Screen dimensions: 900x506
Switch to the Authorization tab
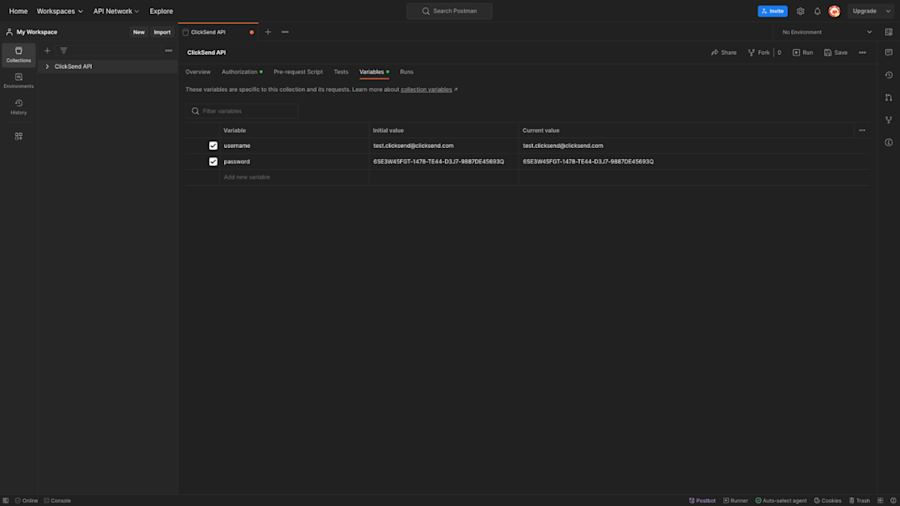[x=242, y=72]
